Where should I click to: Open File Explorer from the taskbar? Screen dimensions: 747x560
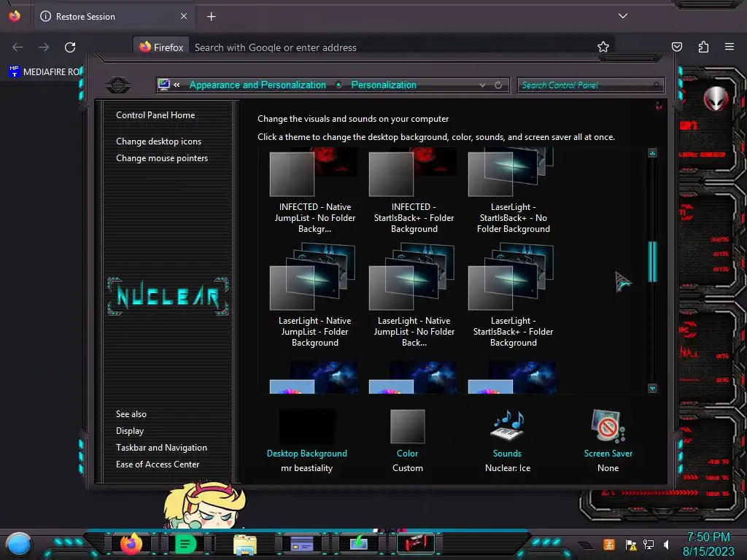click(x=245, y=544)
